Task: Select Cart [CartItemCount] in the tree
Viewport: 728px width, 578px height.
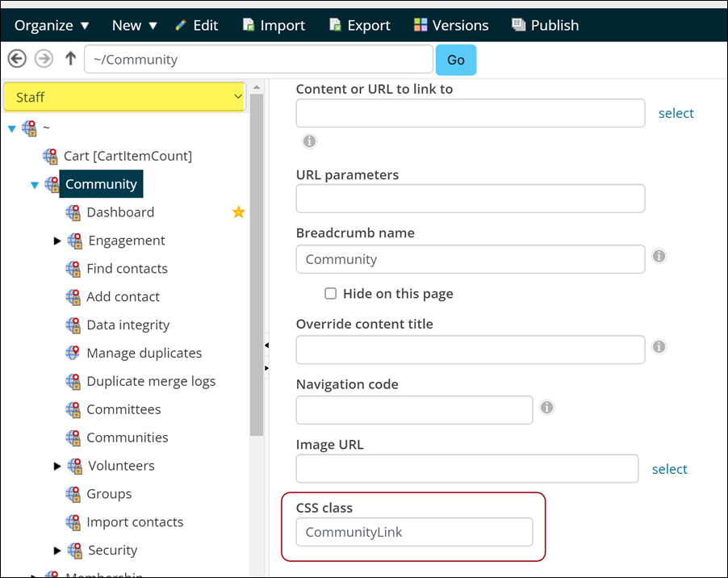Action: tap(128, 156)
